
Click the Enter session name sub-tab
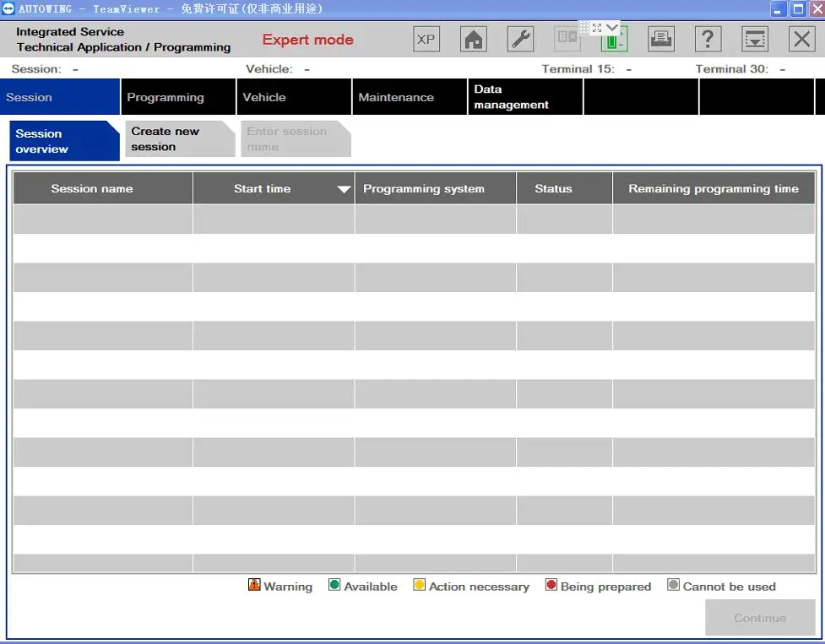tap(296, 138)
